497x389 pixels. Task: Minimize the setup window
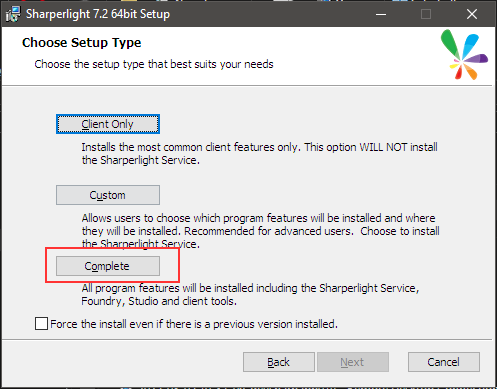coord(381,14)
